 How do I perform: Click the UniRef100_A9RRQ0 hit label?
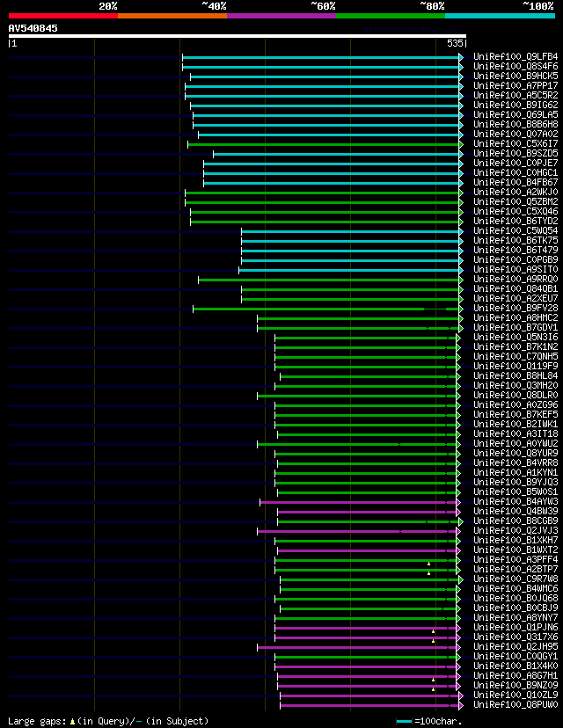click(x=515, y=279)
